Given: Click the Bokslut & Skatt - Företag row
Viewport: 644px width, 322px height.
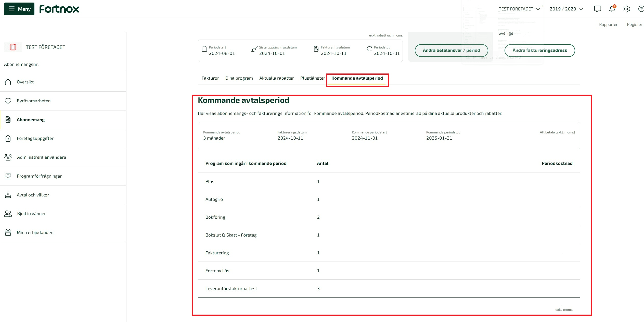Looking at the screenshot, I should (x=389, y=235).
